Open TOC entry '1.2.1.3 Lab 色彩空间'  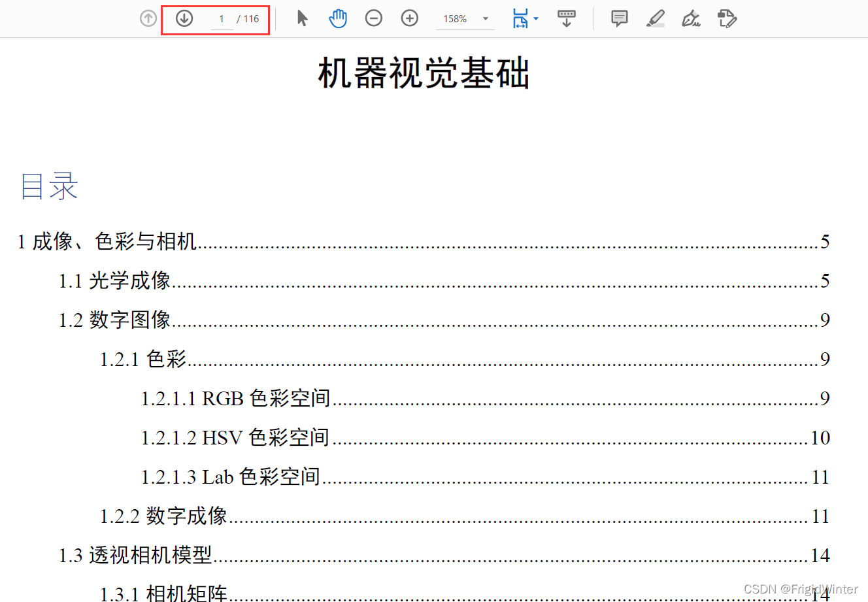coord(486,477)
